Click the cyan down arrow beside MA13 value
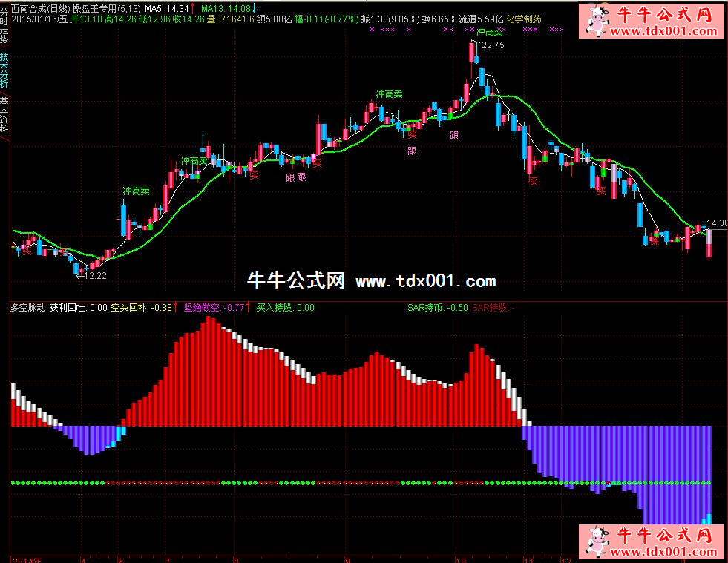The width and height of the screenshot is (728, 563). coord(254,7)
